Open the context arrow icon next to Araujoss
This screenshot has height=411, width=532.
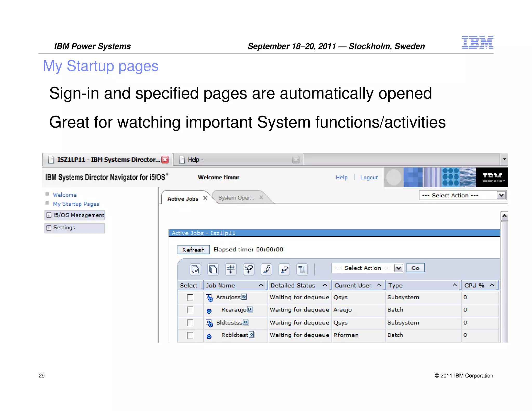(244, 297)
